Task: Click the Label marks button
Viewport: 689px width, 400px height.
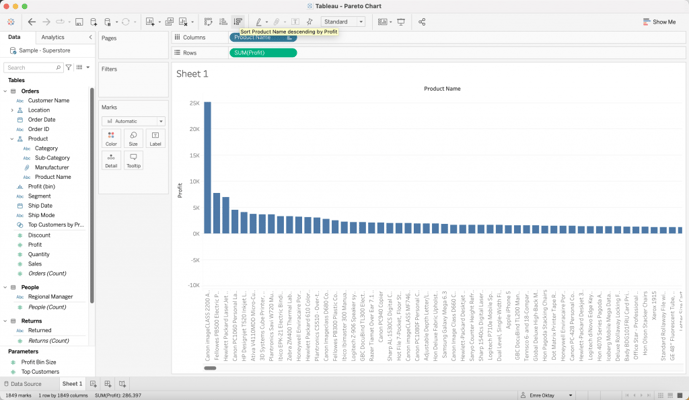Action: (155, 138)
